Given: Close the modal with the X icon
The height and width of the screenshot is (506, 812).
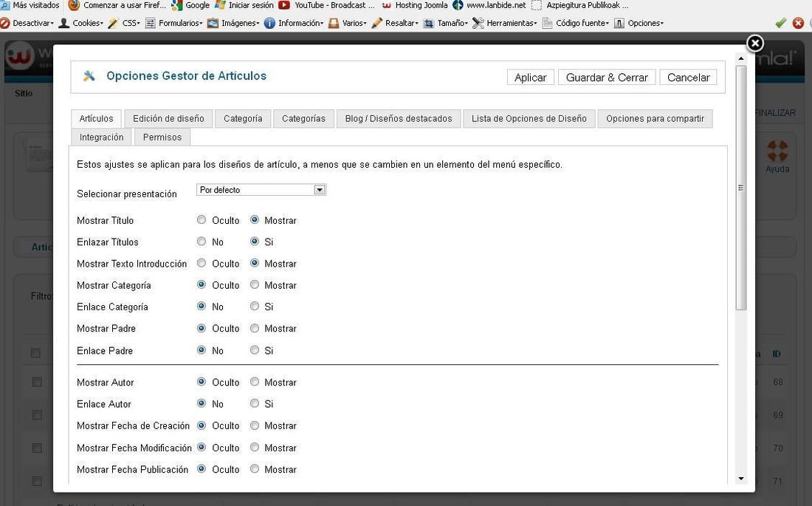Looking at the screenshot, I should click(x=754, y=44).
